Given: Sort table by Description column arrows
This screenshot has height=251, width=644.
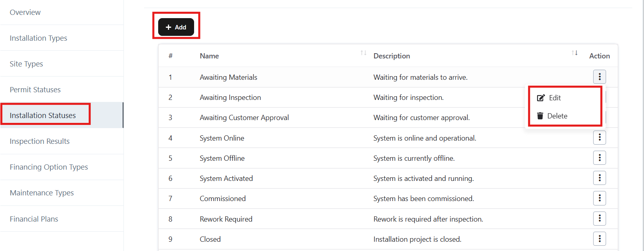Looking at the screenshot, I should click(575, 53).
